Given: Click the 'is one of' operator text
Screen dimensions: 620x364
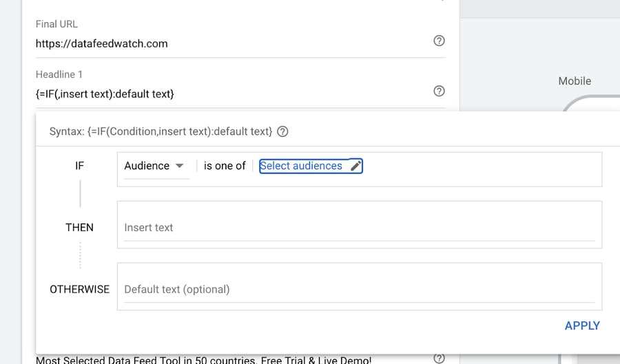Looking at the screenshot, I should tap(225, 166).
